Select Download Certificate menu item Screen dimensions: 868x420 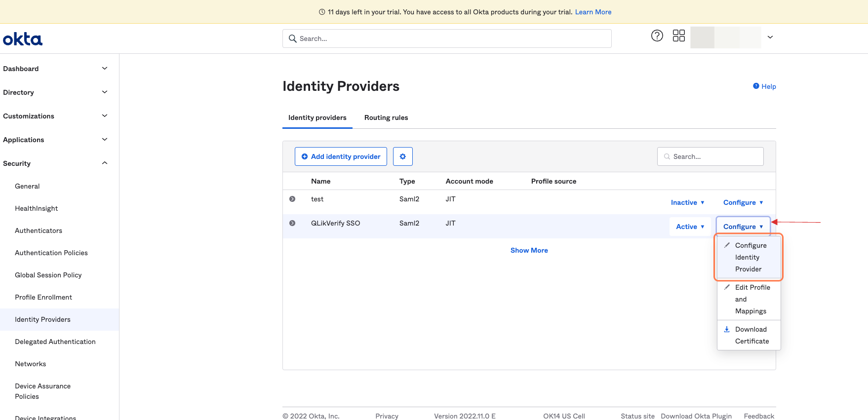tap(749, 335)
